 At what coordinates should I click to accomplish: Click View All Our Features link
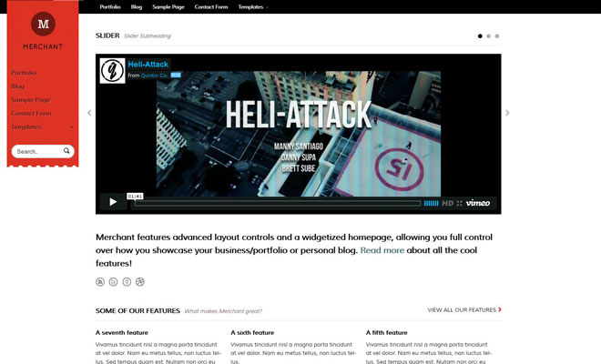[463, 310]
